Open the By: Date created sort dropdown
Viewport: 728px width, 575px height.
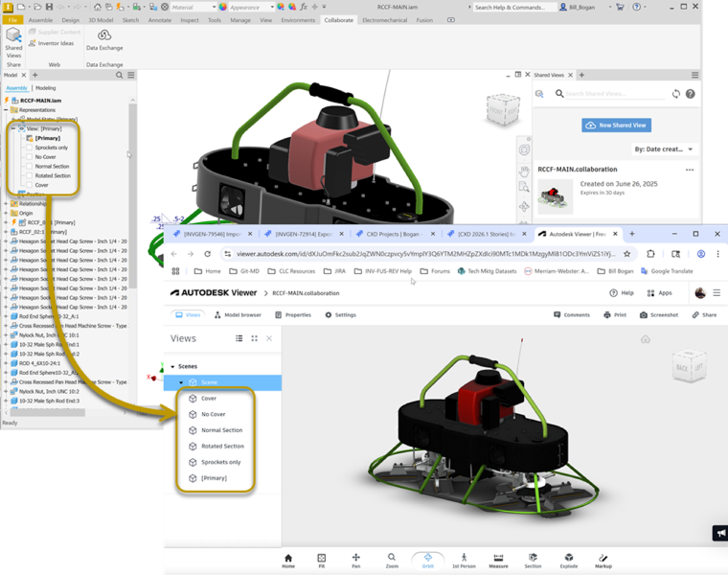point(664,149)
